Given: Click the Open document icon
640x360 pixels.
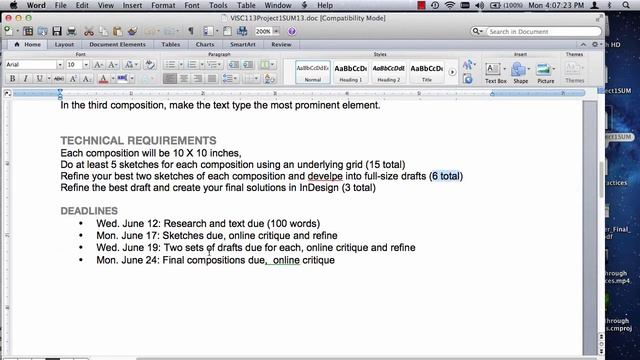Looking at the screenshot, I should point(42,31).
